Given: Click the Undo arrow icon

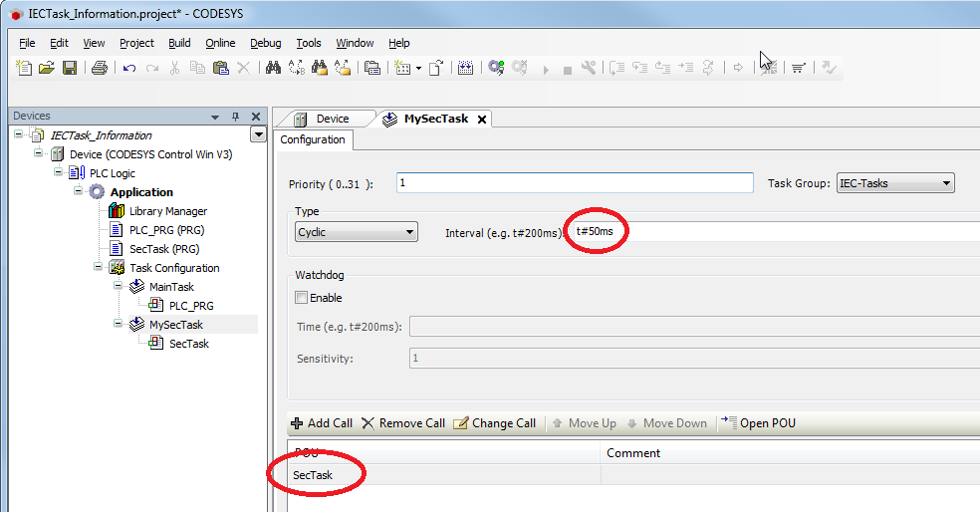Looking at the screenshot, I should 129,68.
